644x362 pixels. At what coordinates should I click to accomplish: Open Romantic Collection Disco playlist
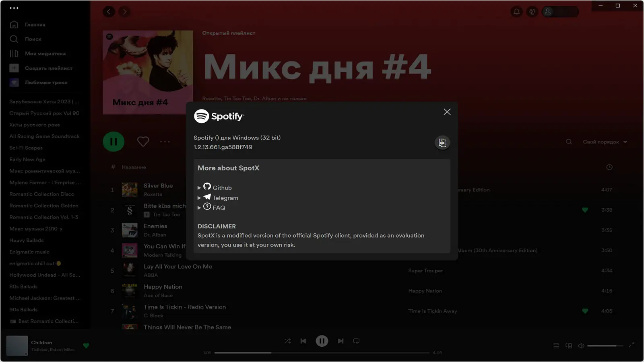pos(42,194)
